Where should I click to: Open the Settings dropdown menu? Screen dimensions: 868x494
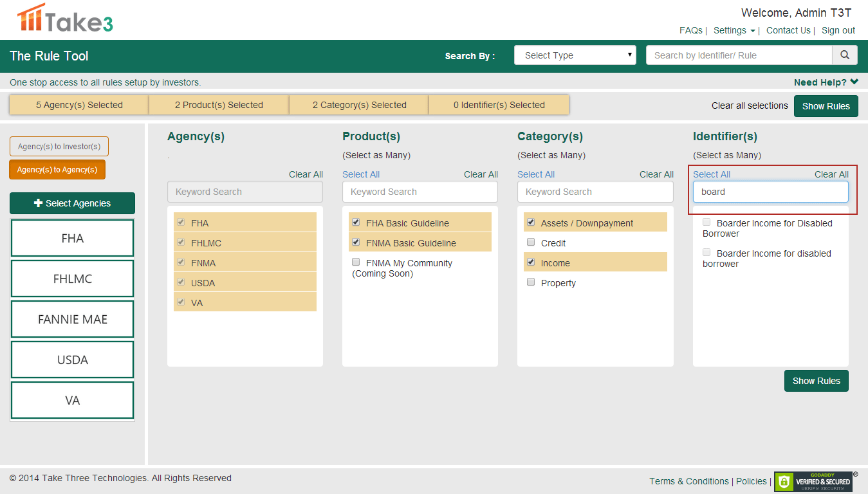click(x=734, y=30)
